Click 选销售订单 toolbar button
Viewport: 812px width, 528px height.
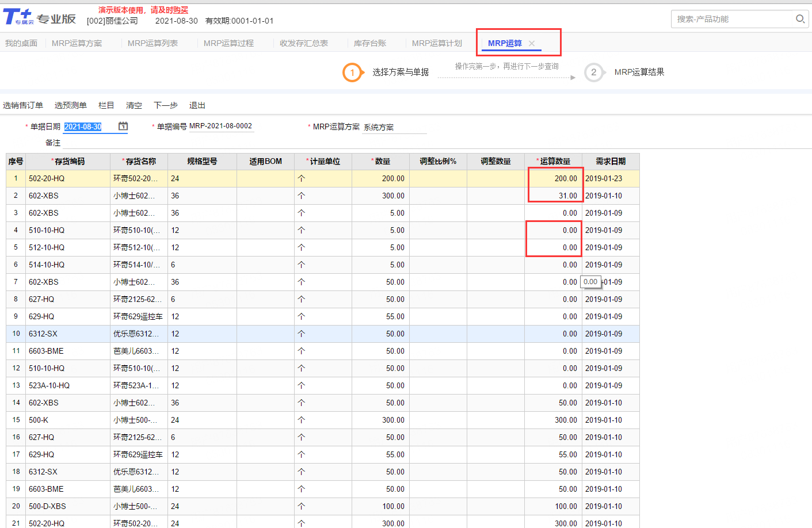click(x=23, y=105)
